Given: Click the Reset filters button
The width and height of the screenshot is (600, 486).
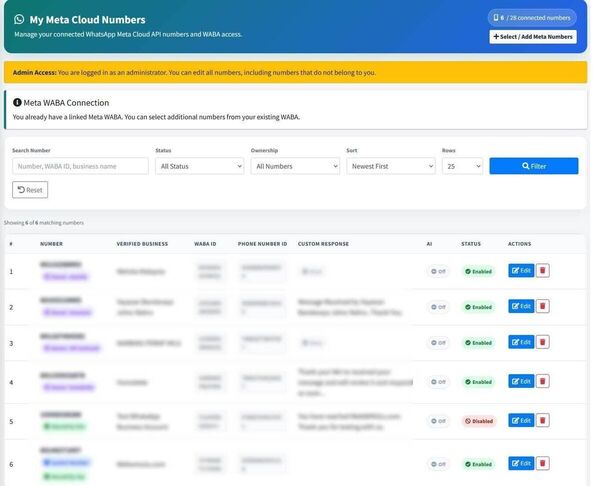Looking at the screenshot, I should click(30, 190).
